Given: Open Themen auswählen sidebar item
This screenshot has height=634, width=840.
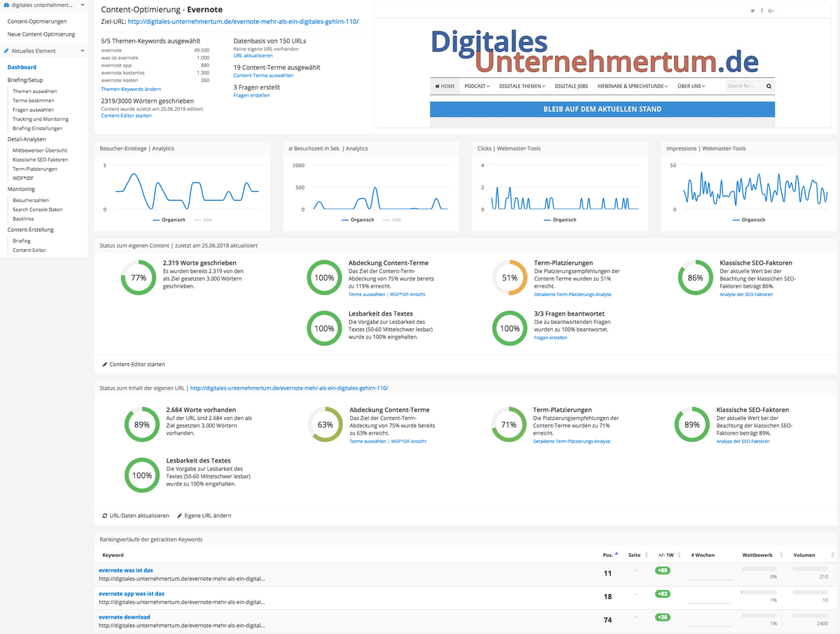Looking at the screenshot, I should coord(35,92).
